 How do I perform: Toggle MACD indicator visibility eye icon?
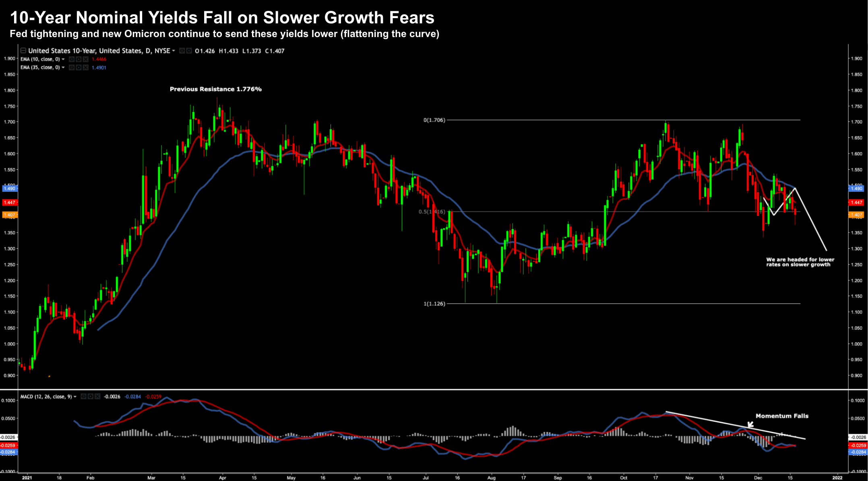[83, 396]
